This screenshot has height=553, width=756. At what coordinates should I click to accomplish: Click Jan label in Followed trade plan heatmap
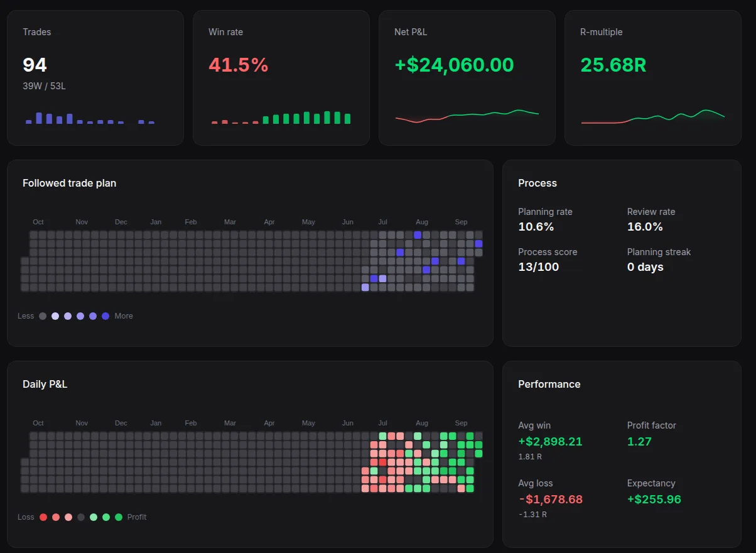point(156,222)
